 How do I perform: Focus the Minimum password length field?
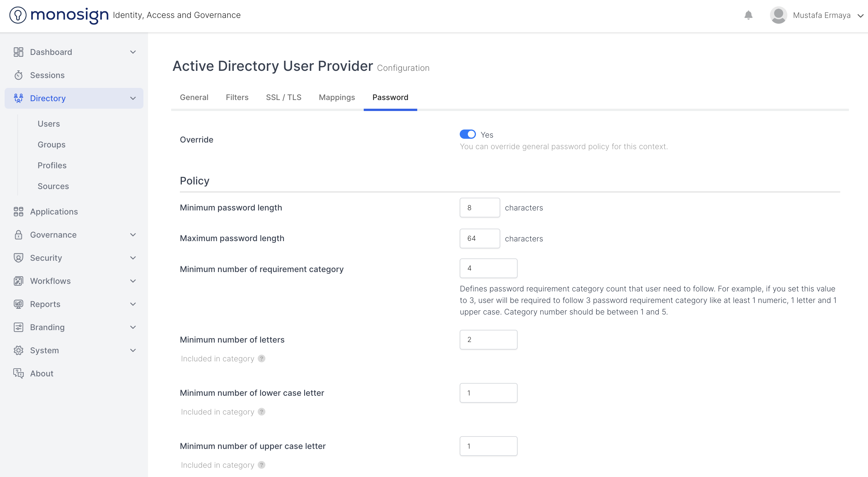tap(479, 208)
